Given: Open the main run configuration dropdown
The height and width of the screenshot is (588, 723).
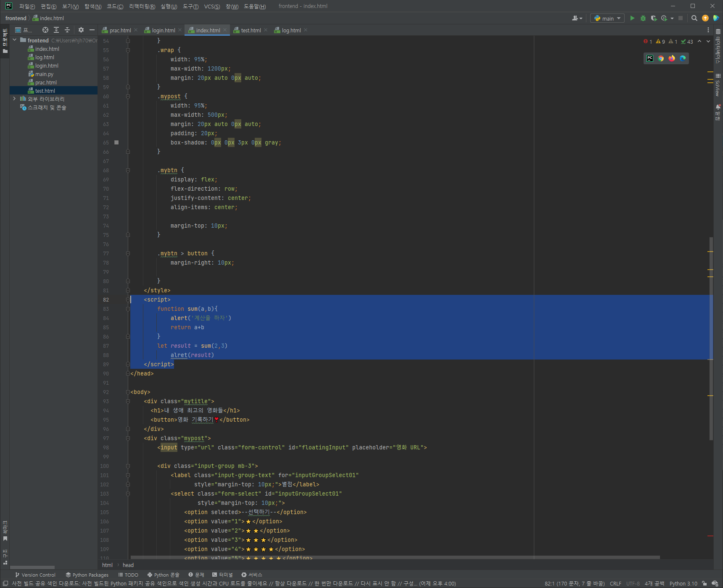Looking at the screenshot, I should click(x=607, y=18).
